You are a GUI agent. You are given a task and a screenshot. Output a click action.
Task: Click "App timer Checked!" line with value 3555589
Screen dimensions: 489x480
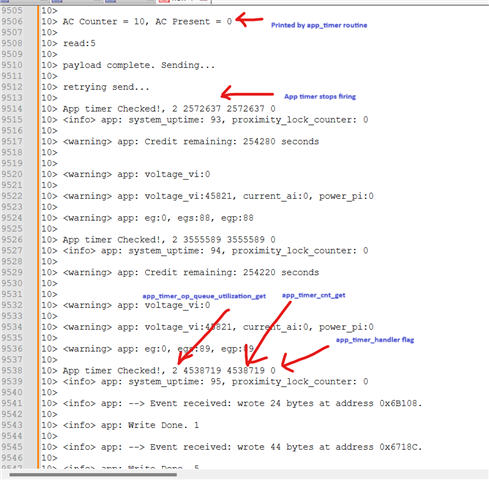169,240
